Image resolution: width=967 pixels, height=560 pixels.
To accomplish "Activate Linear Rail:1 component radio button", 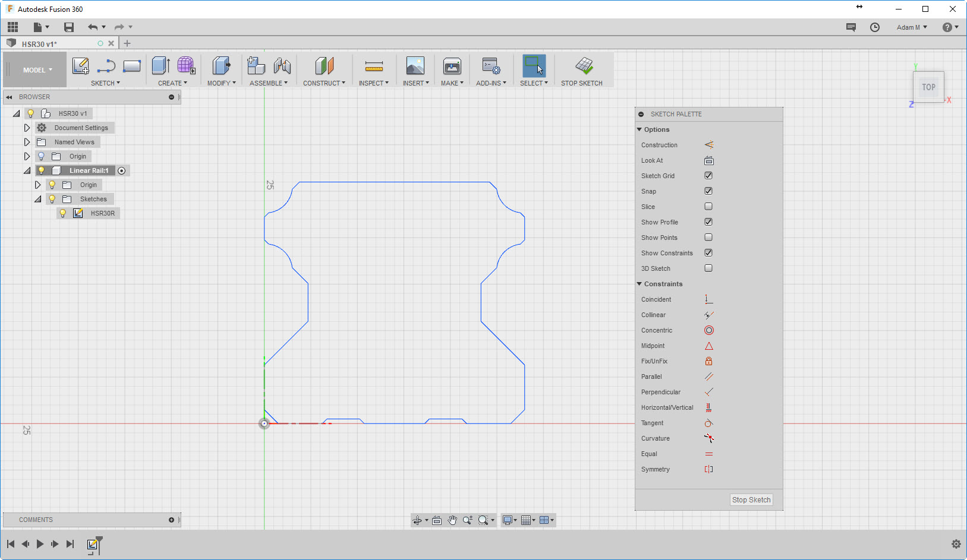I will click(122, 170).
